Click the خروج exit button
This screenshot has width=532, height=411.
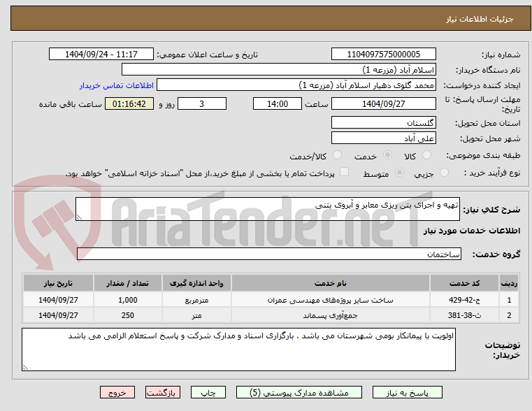(117, 392)
